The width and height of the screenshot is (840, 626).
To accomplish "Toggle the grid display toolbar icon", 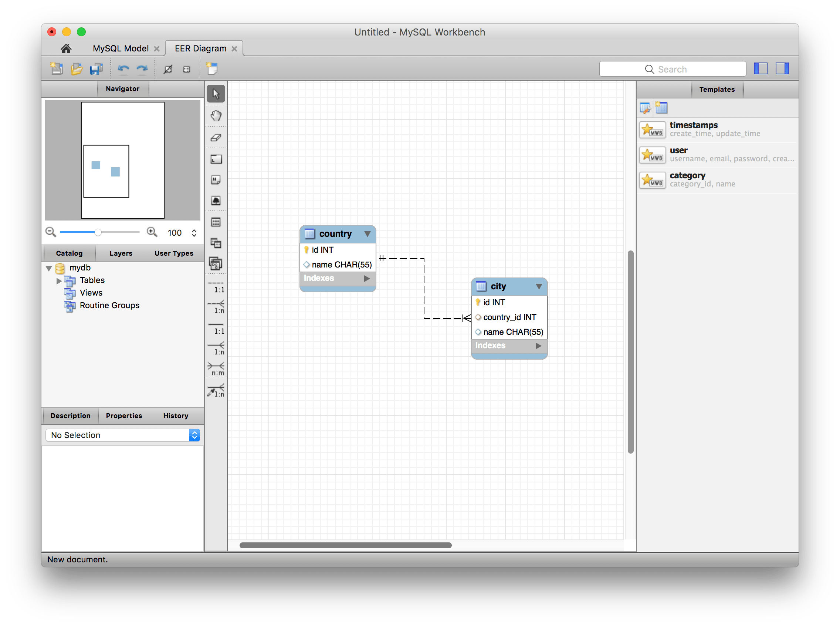I will [187, 69].
